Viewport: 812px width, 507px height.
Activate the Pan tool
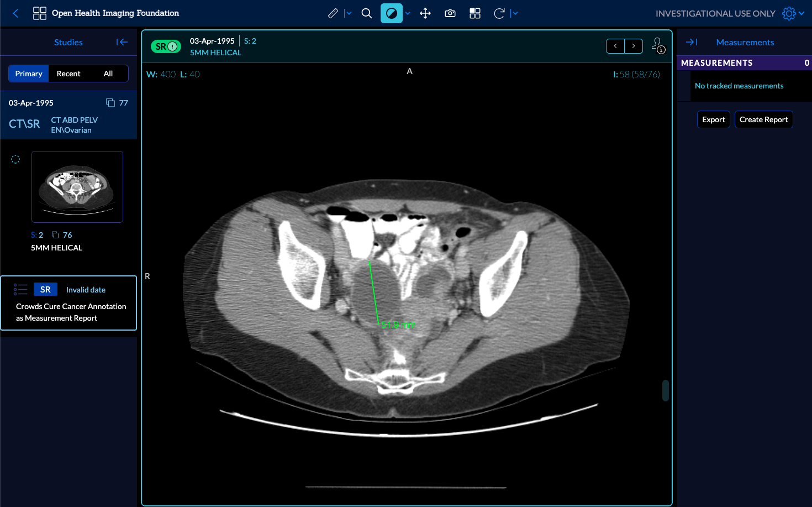[425, 13]
